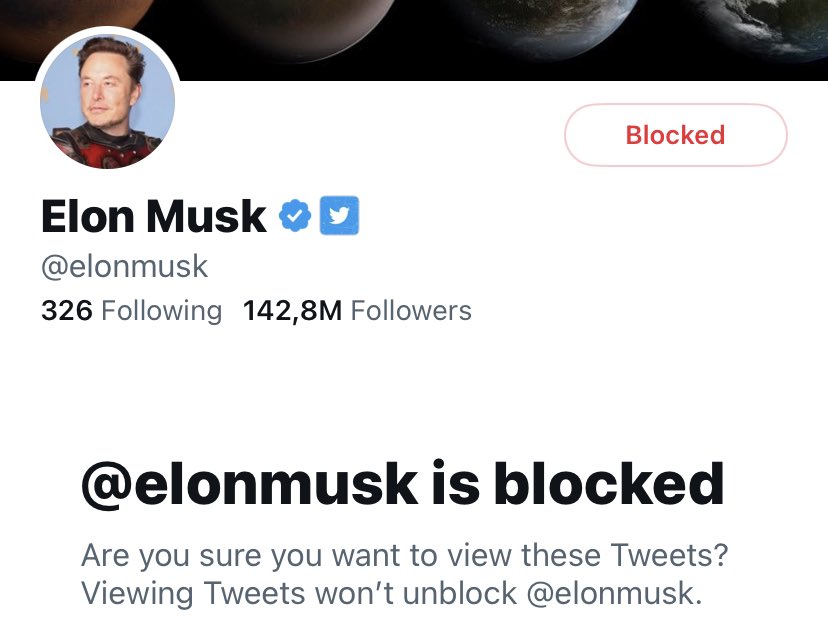Select the "Viewing Tweets won't unblock" sentence
The image size is (828, 639).
pos(300,593)
